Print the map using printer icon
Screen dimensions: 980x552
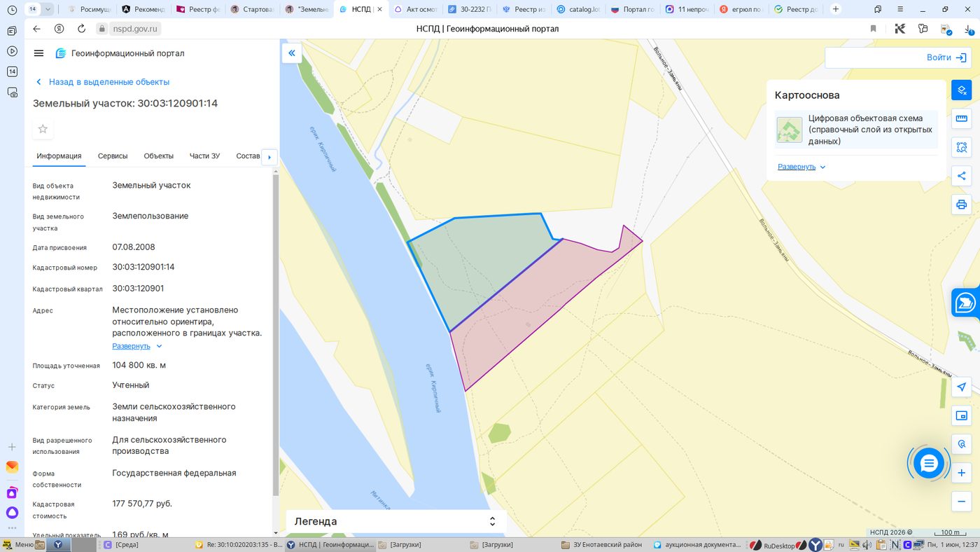(961, 205)
